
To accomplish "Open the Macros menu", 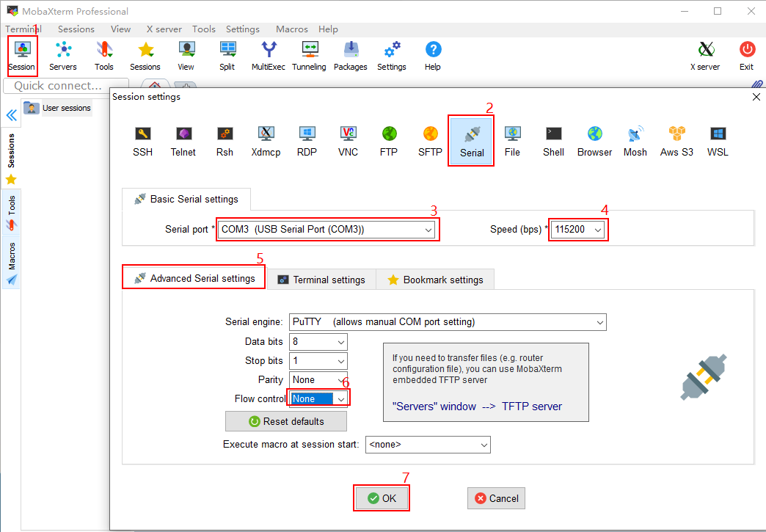I will 291,29.
